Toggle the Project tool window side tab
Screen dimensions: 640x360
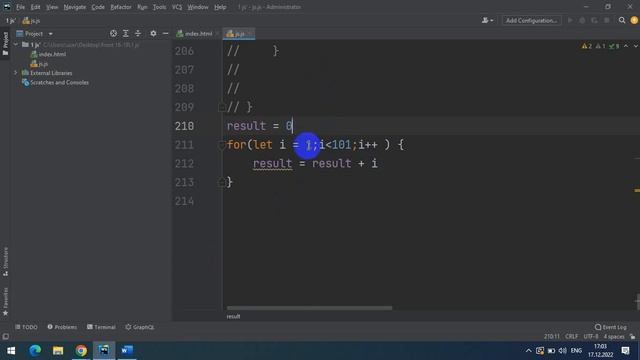coord(5,44)
